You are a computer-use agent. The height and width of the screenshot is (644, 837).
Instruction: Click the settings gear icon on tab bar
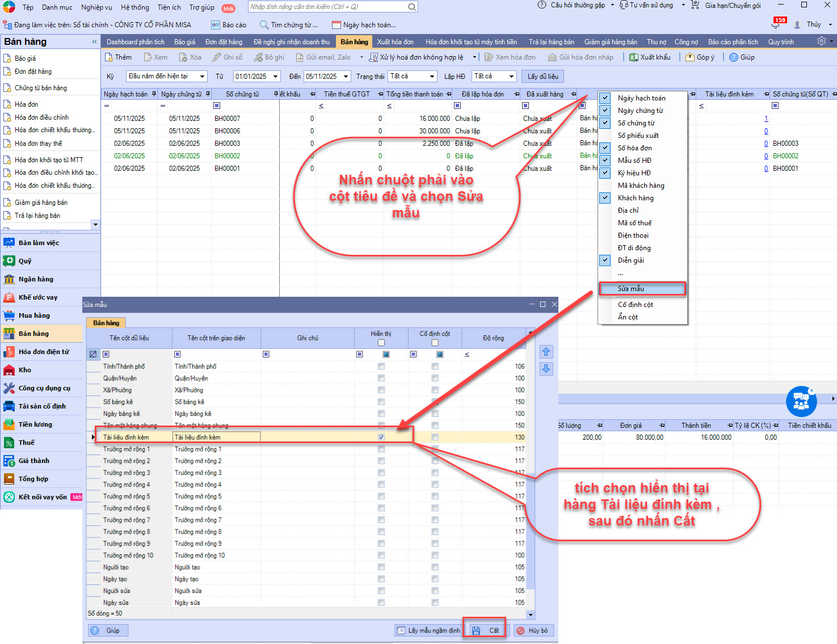point(821,41)
